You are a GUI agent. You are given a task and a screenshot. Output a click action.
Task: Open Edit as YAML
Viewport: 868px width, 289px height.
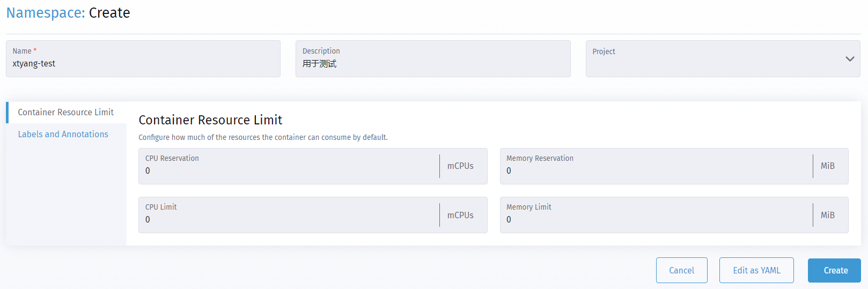coord(756,270)
